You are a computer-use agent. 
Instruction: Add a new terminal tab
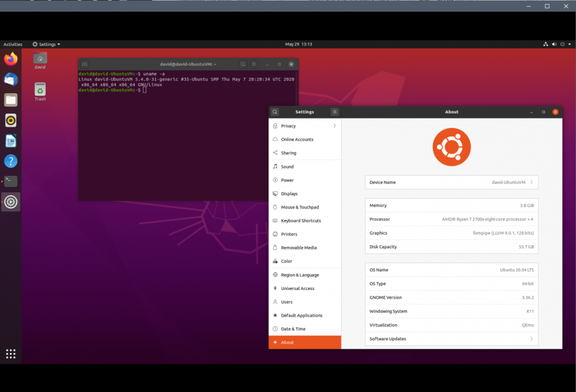click(85, 64)
